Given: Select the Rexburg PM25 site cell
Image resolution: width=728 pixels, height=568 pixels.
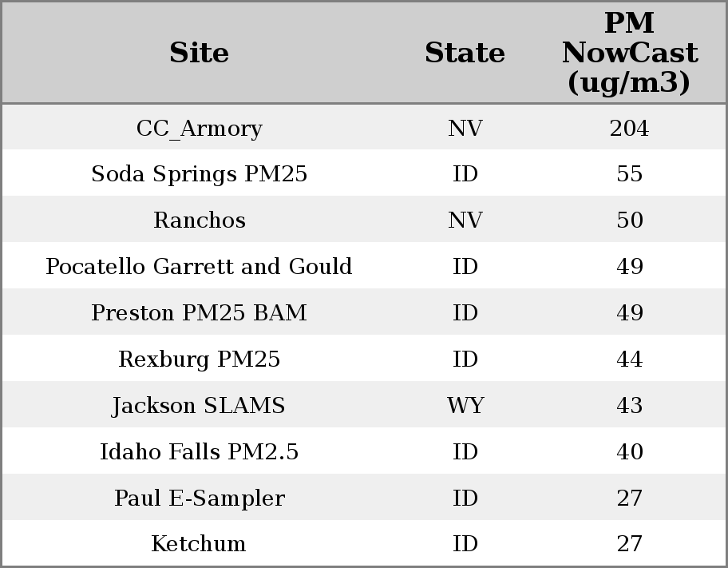Looking at the screenshot, I should (x=199, y=359).
